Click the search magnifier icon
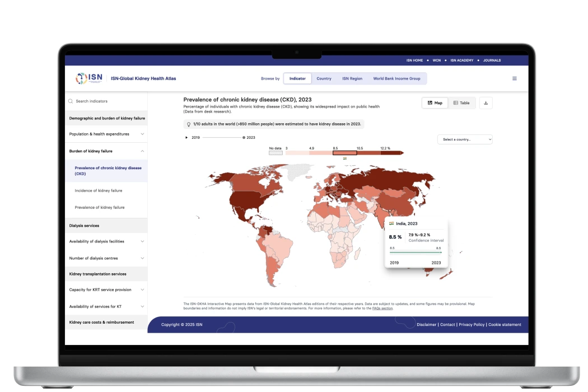 (x=71, y=101)
